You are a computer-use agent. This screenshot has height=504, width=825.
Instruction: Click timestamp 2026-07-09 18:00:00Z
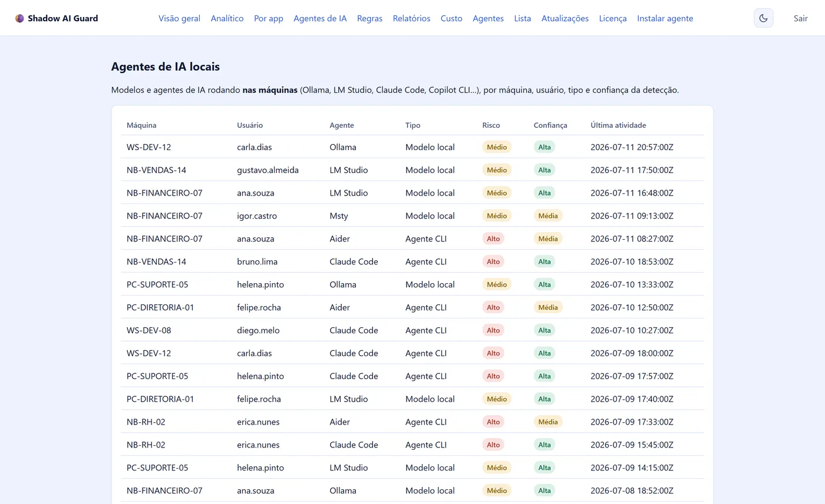(x=632, y=353)
